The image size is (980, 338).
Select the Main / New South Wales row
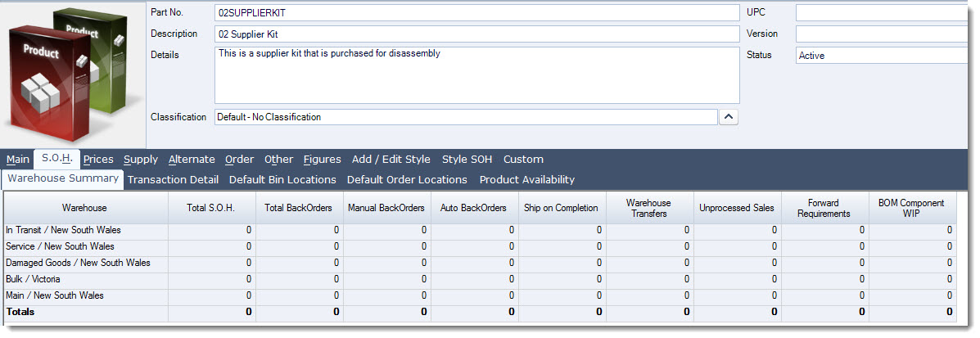(480, 295)
